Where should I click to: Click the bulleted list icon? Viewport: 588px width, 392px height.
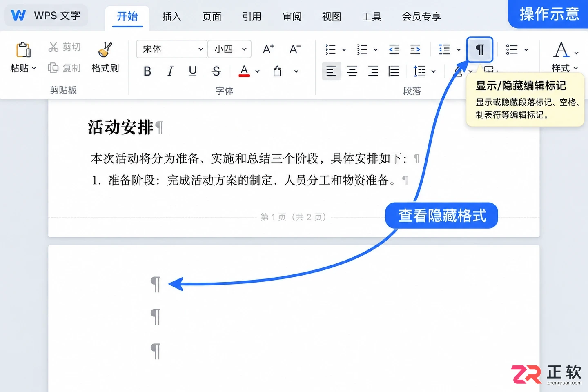point(330,50)
